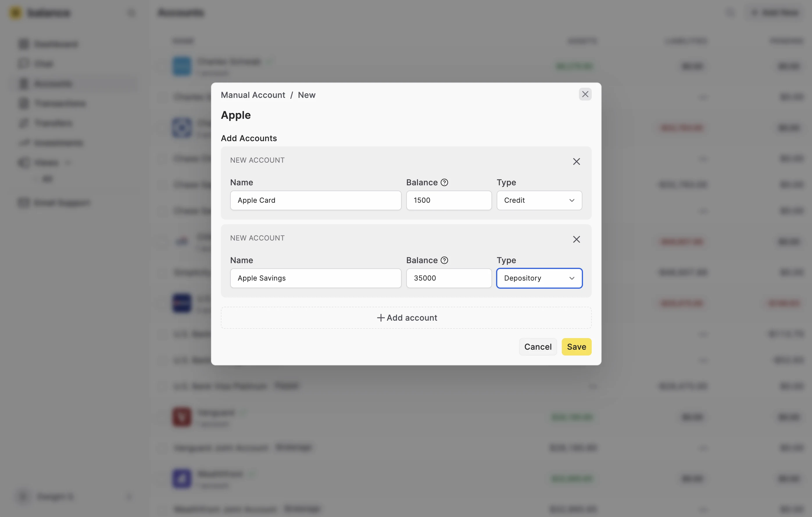
Task: Open the Credit type dropdown
Action: [539, 200]
